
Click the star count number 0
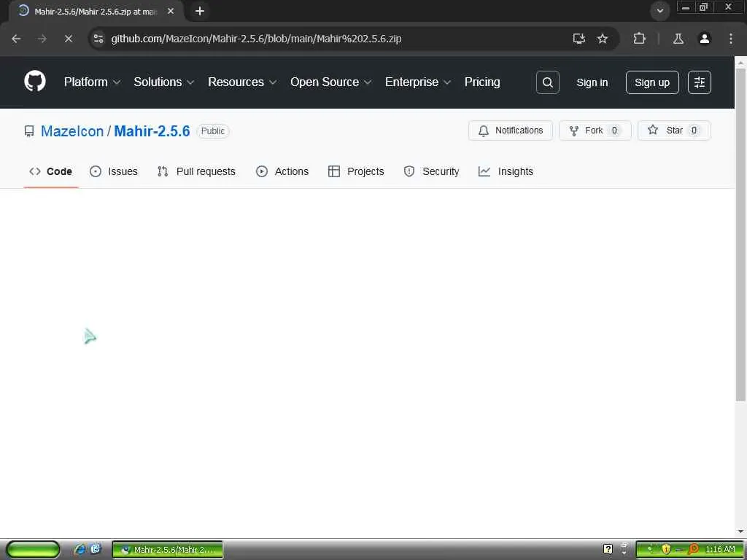[694, 131]
